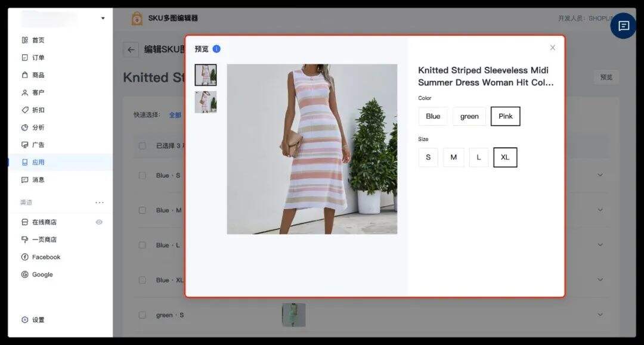Choose size M in preview
Viewport: 644px width, 345px height.
[x=453, y=157]
